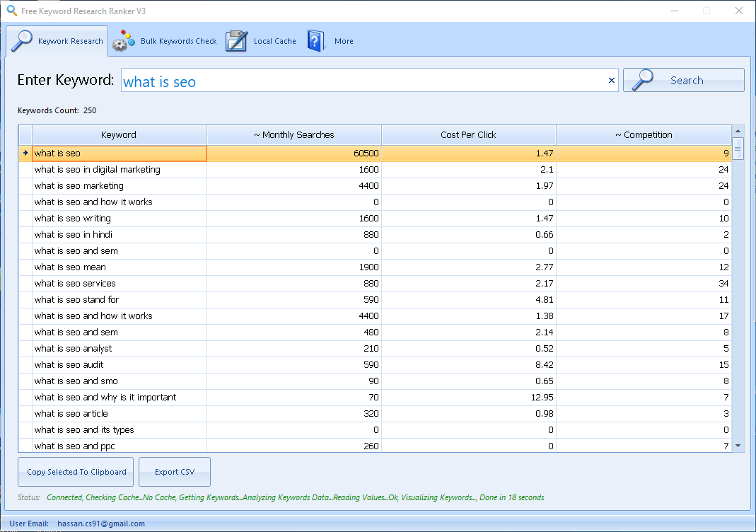Click Copy Selected To Clipboard button
This screenshot has height=532, width=756.
pyautogui.click(x=76, y=472)
